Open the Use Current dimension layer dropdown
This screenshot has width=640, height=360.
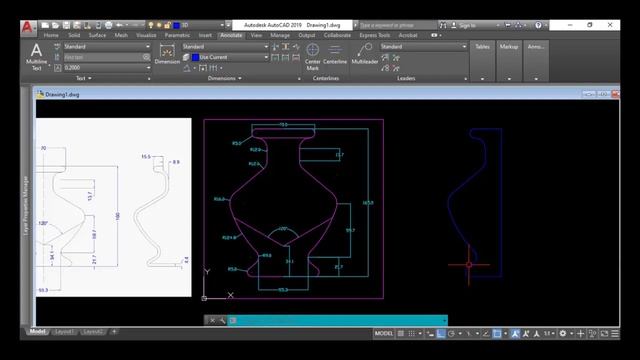[230, 57]
